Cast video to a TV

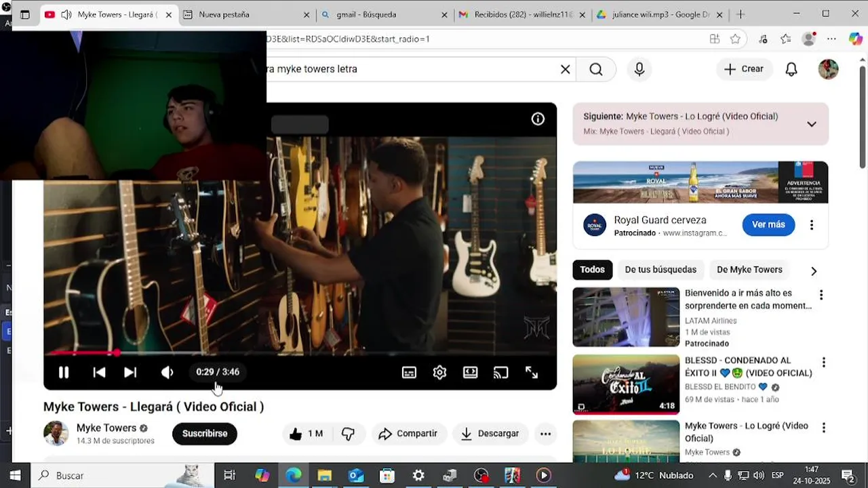click(x=500, y=372)
